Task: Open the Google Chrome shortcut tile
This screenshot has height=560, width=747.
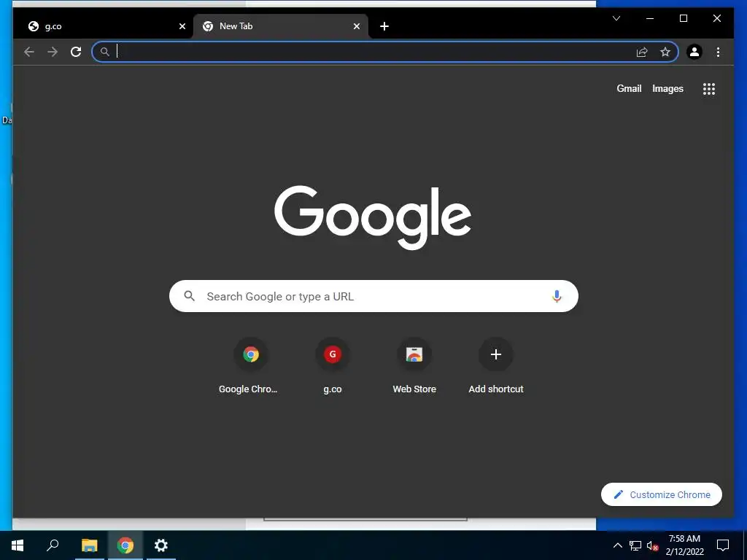Action: pos(251,366)
